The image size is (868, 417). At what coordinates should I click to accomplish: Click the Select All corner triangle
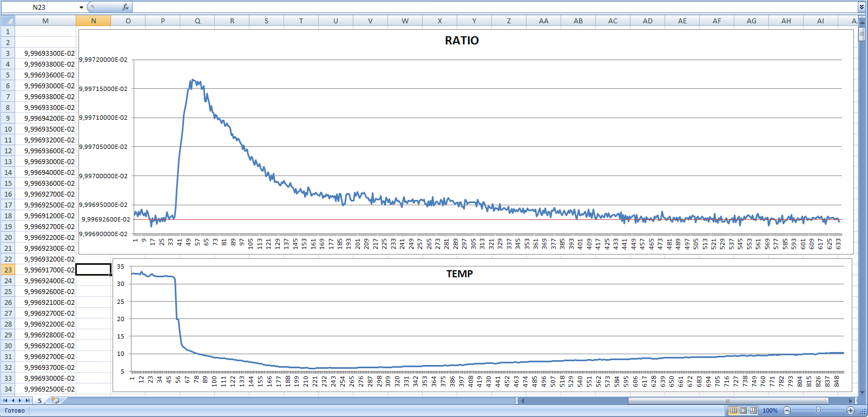(x=8, y=21)
